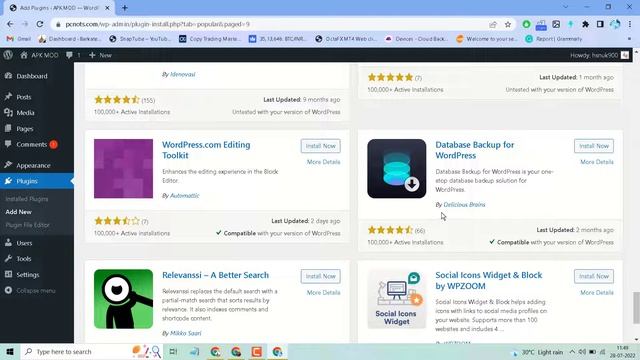The image size is (640, 360).
Task: Expand the tab search chevron in title bar
Action: coord(565,7)
